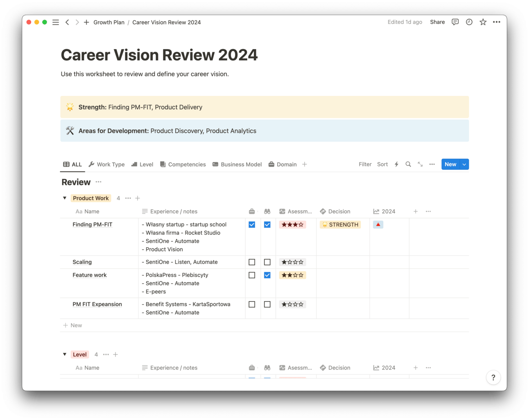Add a row to the Level group
Viewport: 529px width, 420px height.
click(115, 355)
